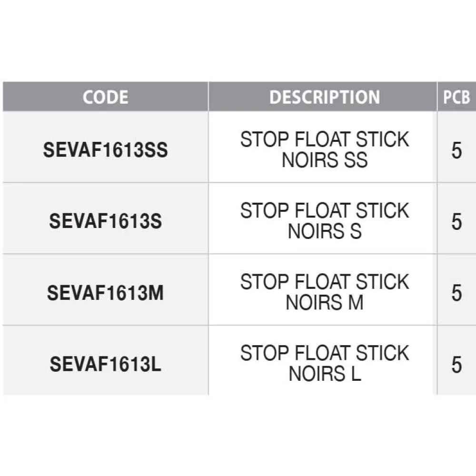Click description STOP FLOAT STICK NOIRS S
This screenshot has height=476, width=476.
coord(325,221)
